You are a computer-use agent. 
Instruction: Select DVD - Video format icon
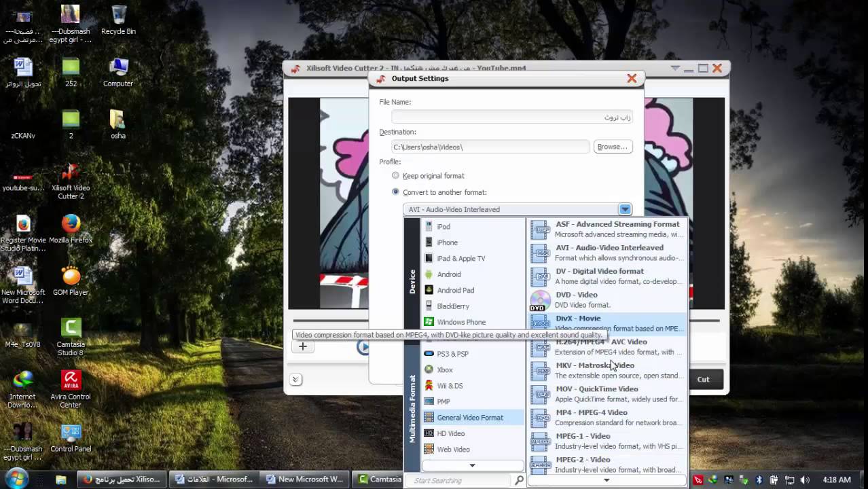coord(540,300)
